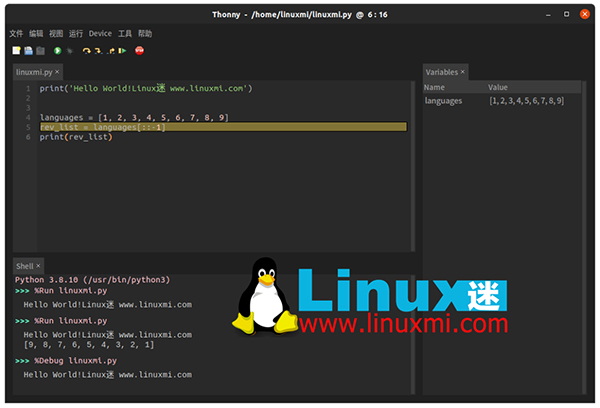Click the Step Into debug icon
The image size is (600, 408).
(98, 51)
